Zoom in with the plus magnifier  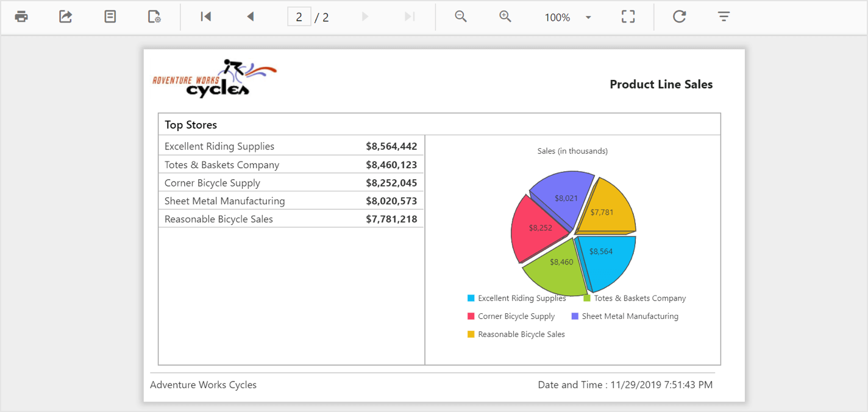point(505,16)
